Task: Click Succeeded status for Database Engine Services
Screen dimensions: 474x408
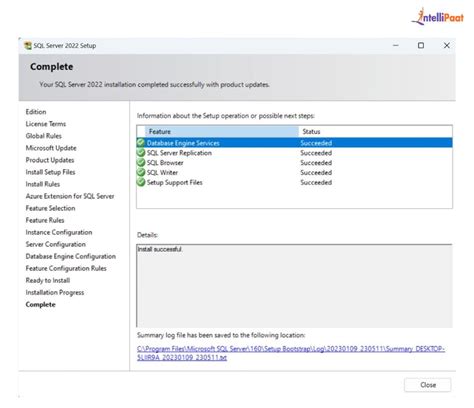Action: [316, 143]
